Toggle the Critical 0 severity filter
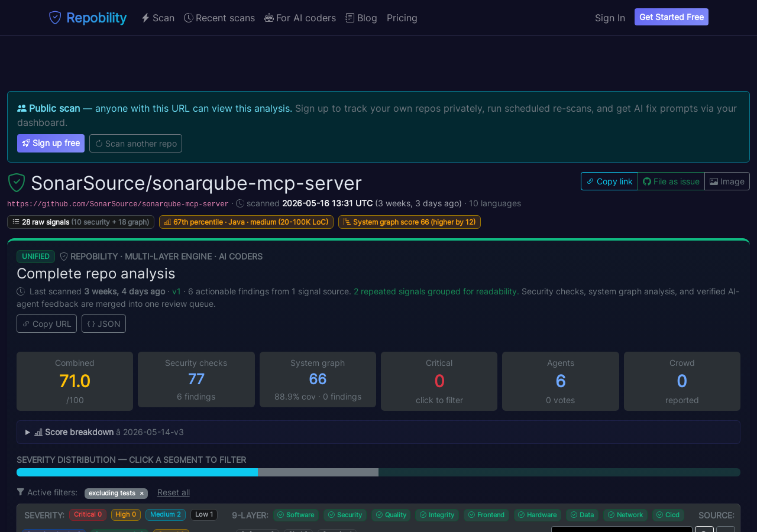 [88, 515]
